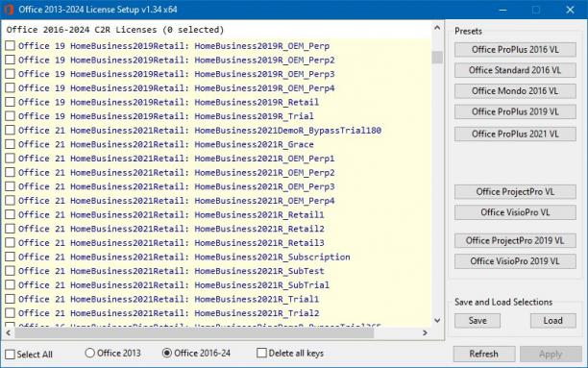Select row text HomeBusiness2021R_OEM_Perp1
588x368 pixels.
pos(264,159)
